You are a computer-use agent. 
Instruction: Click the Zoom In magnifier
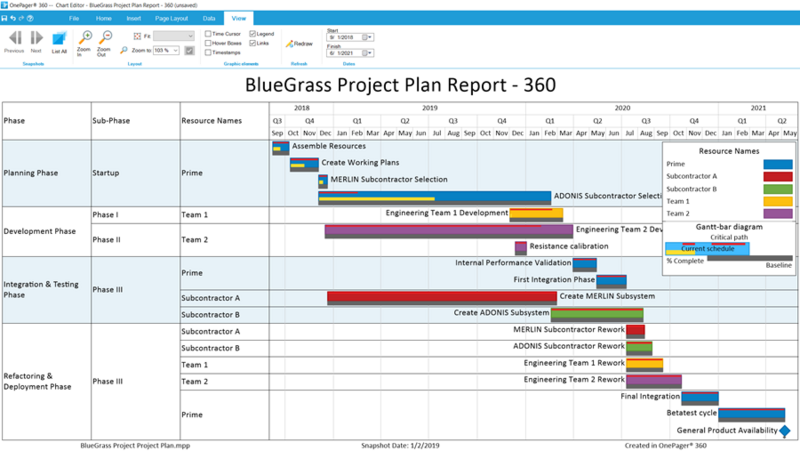click(x=85, y=37)
